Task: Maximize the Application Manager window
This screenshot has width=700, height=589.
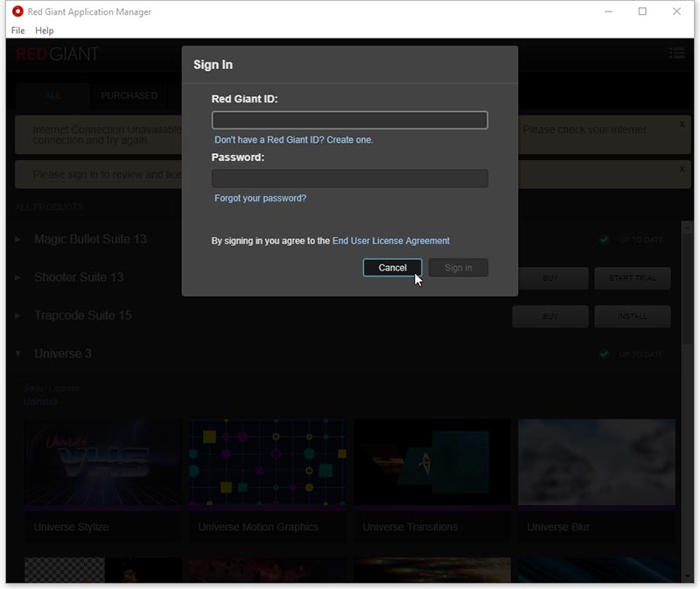Action: tap(642, 11)
